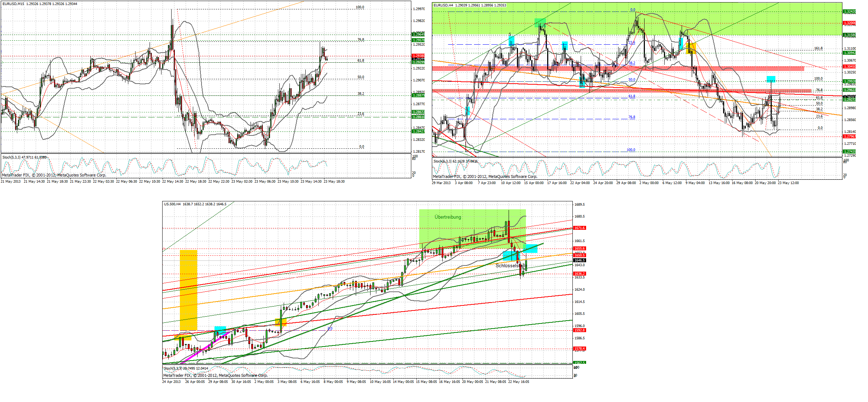Click the 1.30450 red price label
The width and height of the screenshot is (868, 402).
849,66
